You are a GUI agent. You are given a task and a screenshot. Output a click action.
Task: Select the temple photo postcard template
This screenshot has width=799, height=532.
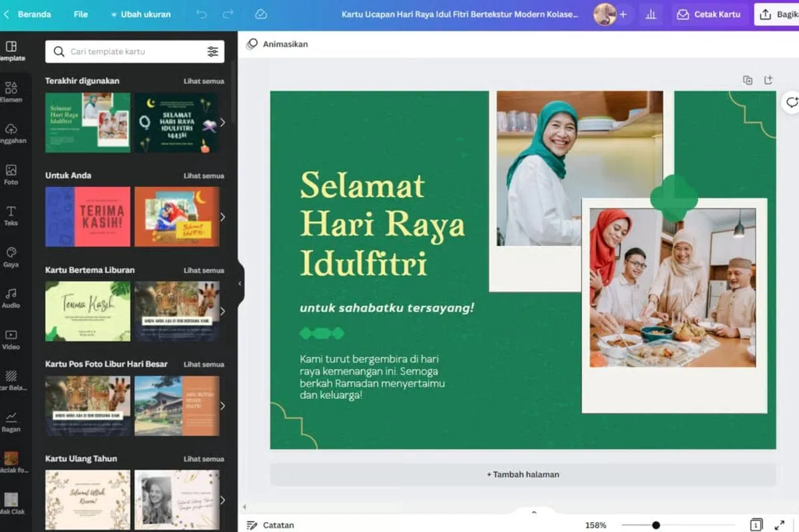click(176, 405)
